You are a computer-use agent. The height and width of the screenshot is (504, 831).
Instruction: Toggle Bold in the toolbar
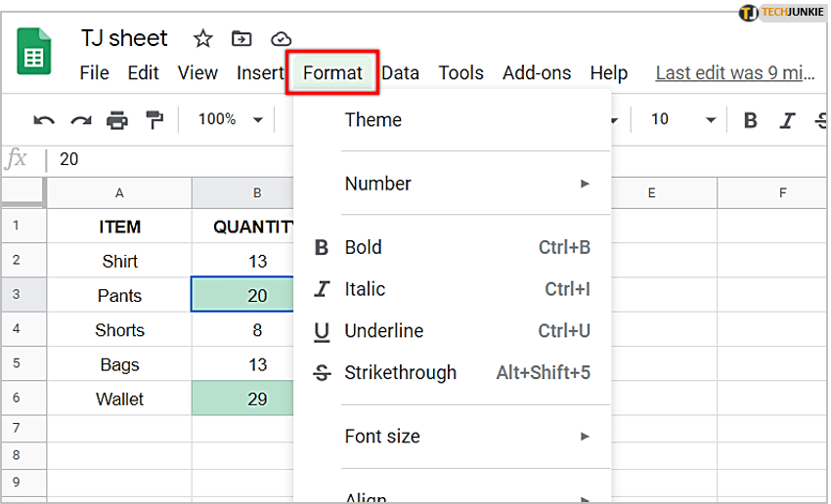[751, 120]
